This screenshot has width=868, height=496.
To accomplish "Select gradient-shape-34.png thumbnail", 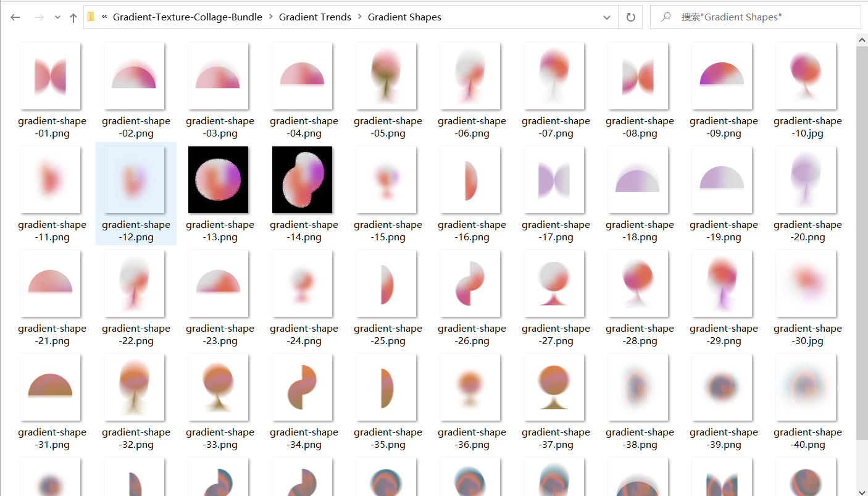I will coord(303,387).
